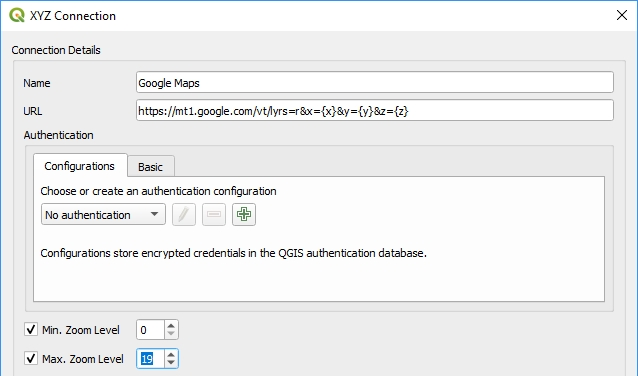Screen dimensions: 638x376
Task: Click the Min. Zoom Level value box
Action: click(151, 330)
